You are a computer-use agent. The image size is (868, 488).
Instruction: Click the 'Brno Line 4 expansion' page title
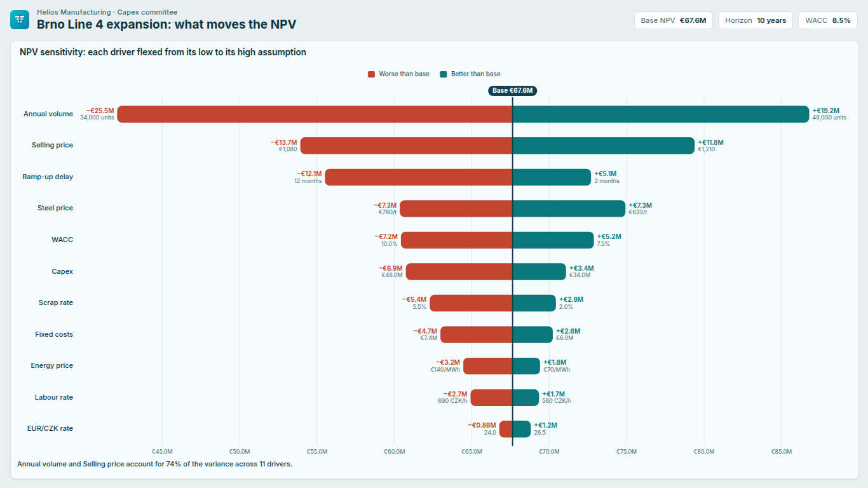pyautogui.click(x=166, y=25)
